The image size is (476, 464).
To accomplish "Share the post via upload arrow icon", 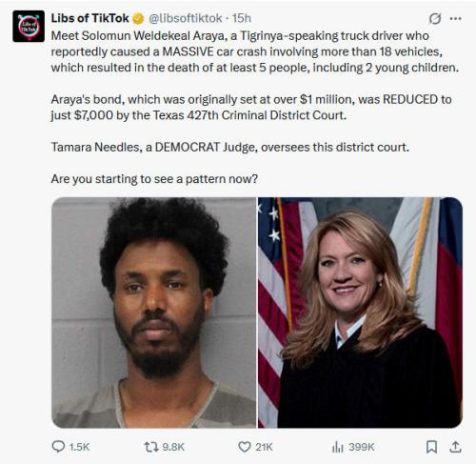I will click(x=455, y=447).
